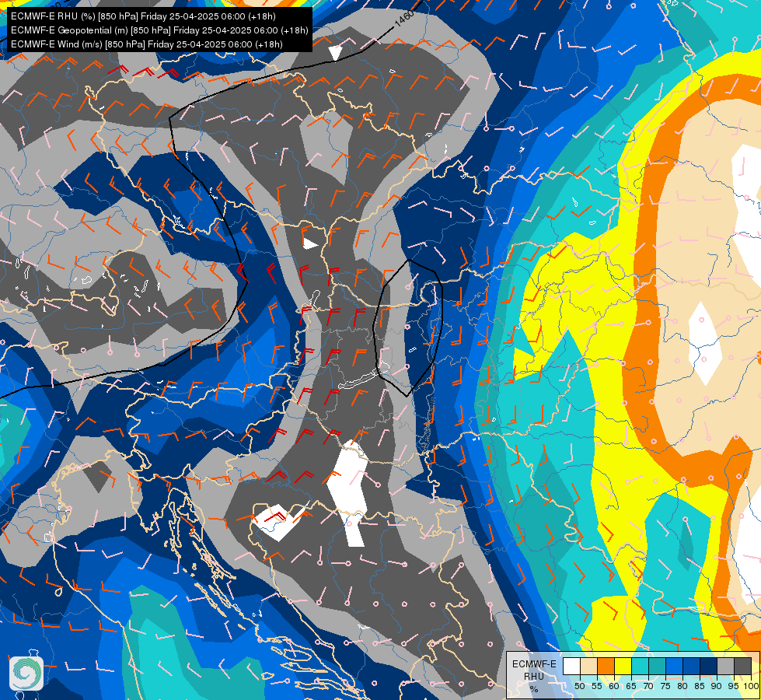Click the legend value 50
Viewport: 761px width, 700px height.
(580, 686)
